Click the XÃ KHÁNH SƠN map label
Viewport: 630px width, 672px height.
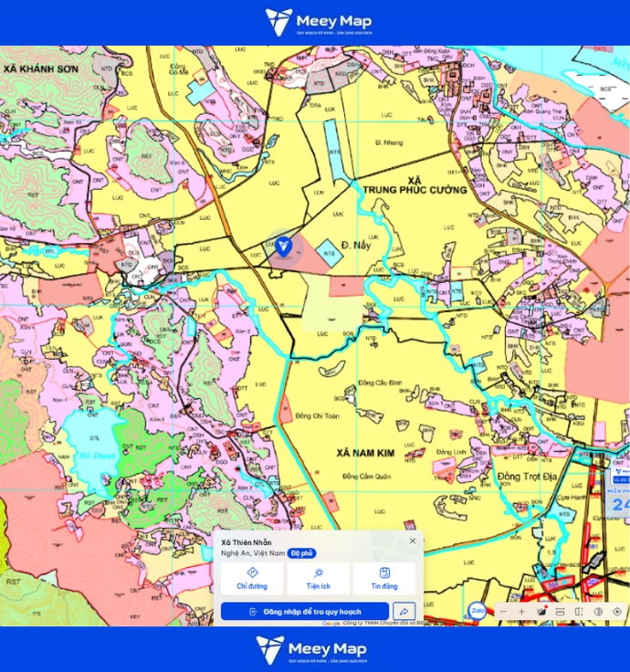point(41,69)
